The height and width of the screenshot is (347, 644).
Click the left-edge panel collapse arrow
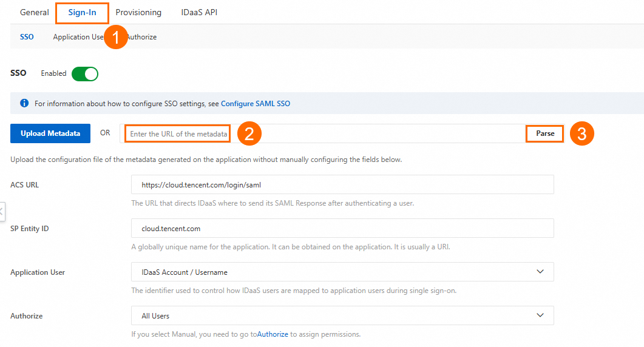[2, 212]
